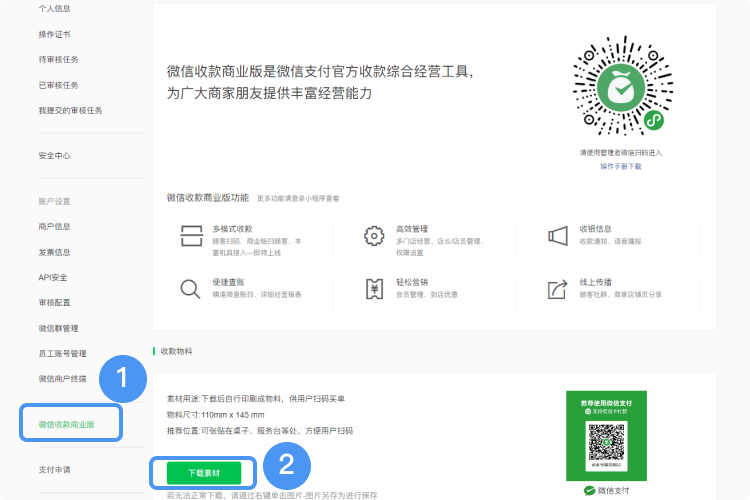Image resolution: width=750 pixels, height=500 pixels.
Task: Open 微信群管理 in the sidebar
Action: pos(58,328)
